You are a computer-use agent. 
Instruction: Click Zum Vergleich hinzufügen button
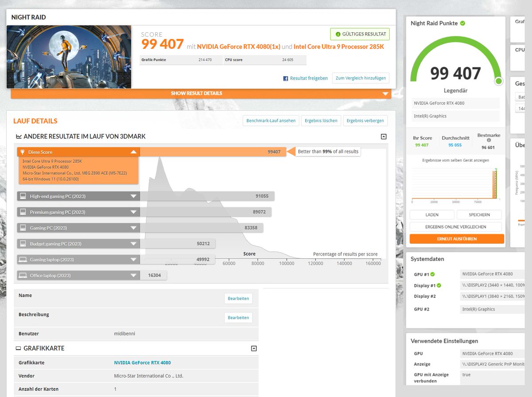tap(360, 78)
